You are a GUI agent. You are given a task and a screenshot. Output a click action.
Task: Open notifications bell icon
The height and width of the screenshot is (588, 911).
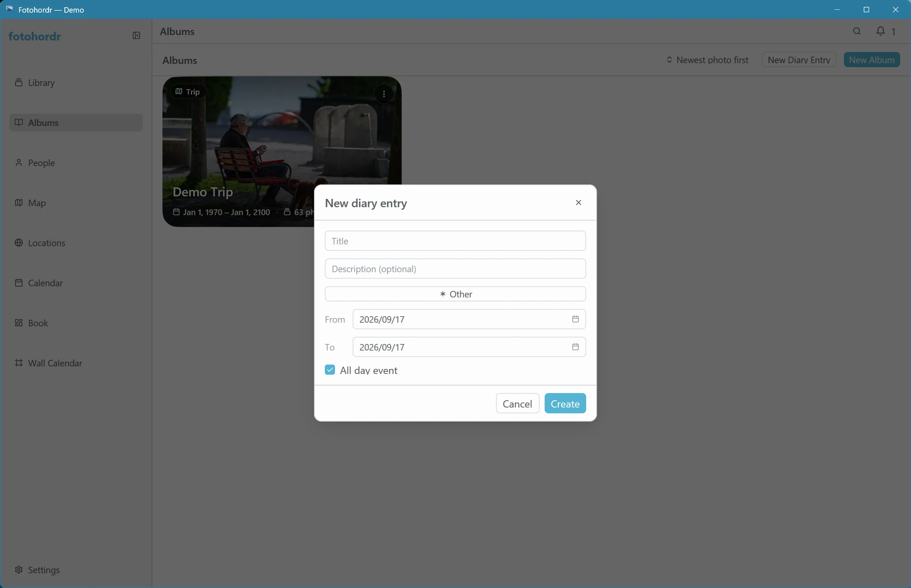click(880, 31)
